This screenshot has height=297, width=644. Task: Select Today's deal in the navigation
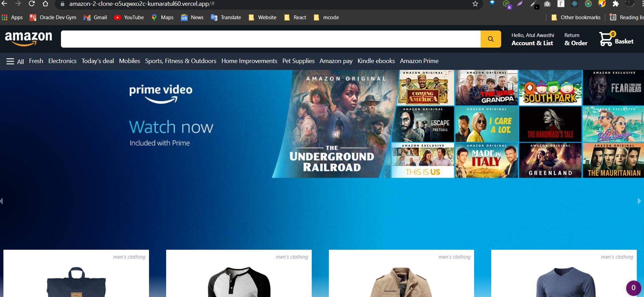(x=98, y=61)
